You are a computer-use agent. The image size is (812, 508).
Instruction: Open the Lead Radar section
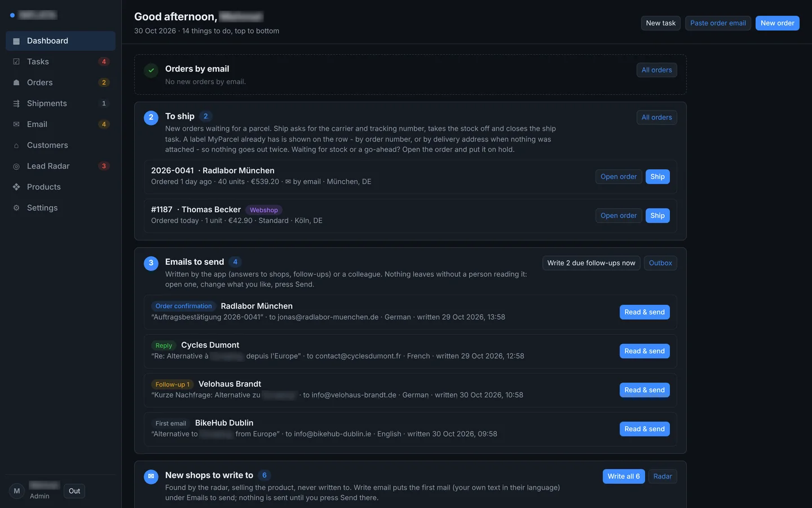click(x=60, y=166)
